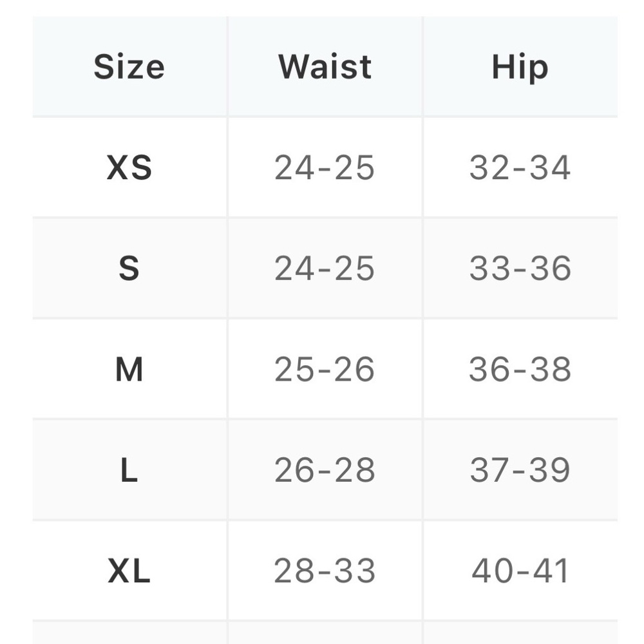Image resolution: width=644 pixels, height=644 pixels.
Task: Click the Waist column header
Action: click(x=325, y=67)
